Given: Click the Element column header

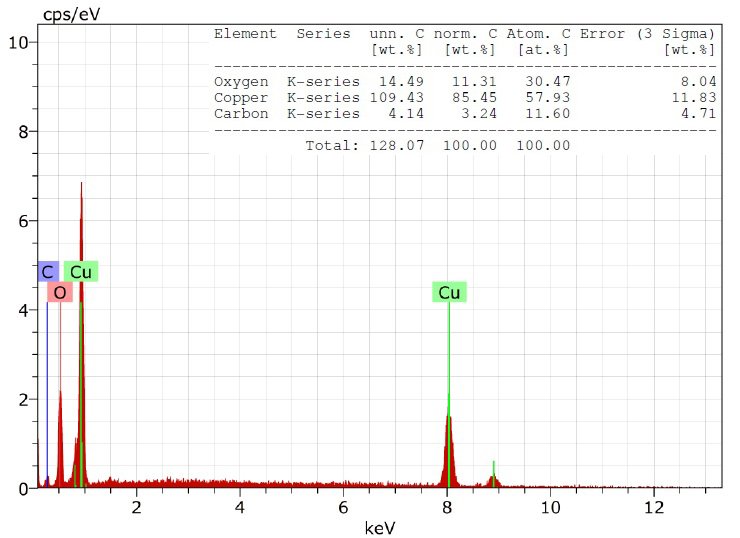Looking at the screenshot, I should [x=245, y=34].
